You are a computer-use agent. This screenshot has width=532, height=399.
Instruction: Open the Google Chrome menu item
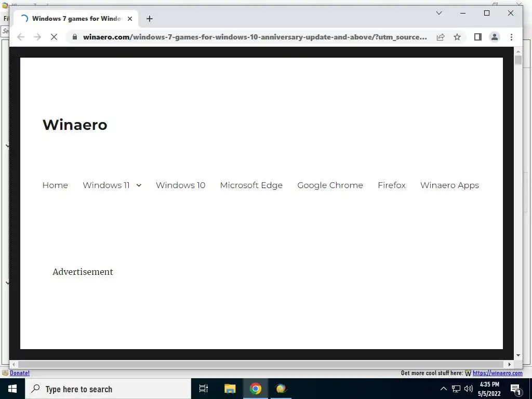click(x=330, y=185)
